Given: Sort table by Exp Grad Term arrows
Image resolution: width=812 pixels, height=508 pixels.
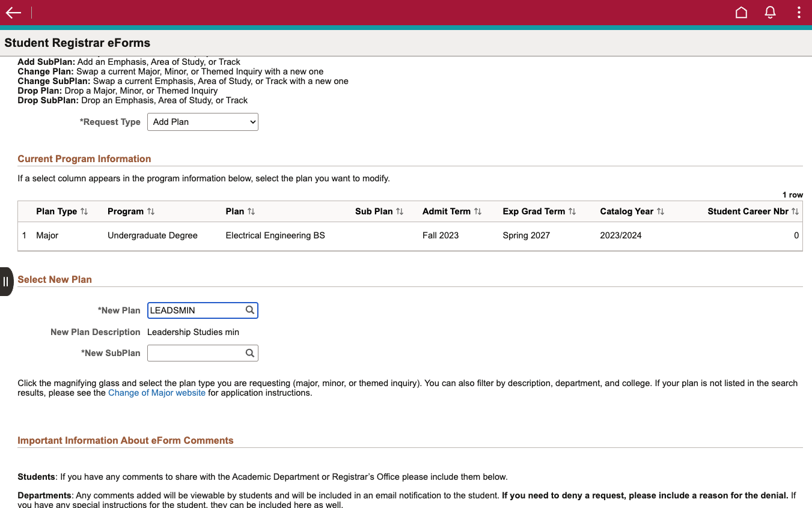Looking at the screenshot, I should 572,211.
